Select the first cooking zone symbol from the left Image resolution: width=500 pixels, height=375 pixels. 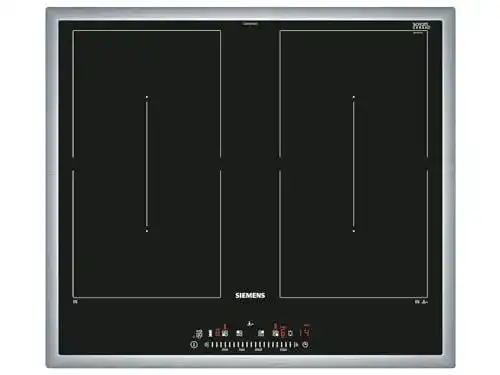coord(225,333)
